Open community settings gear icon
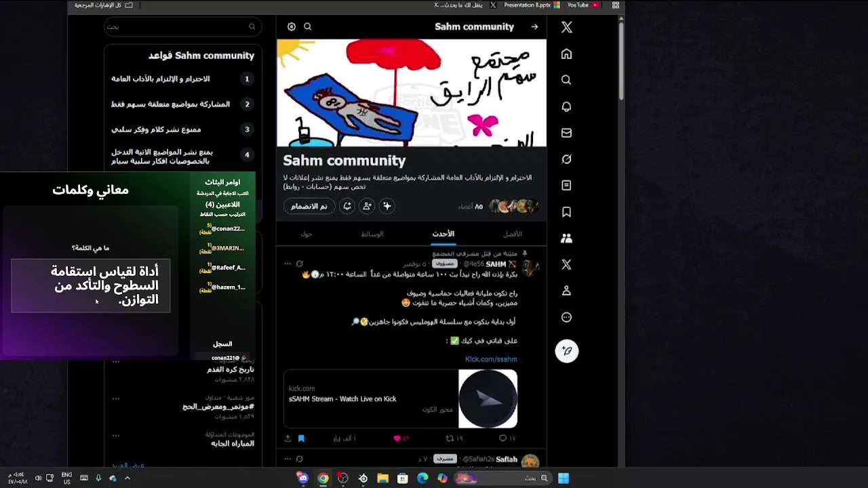Viewport: 868px width, 488px height. coord(292,26)
